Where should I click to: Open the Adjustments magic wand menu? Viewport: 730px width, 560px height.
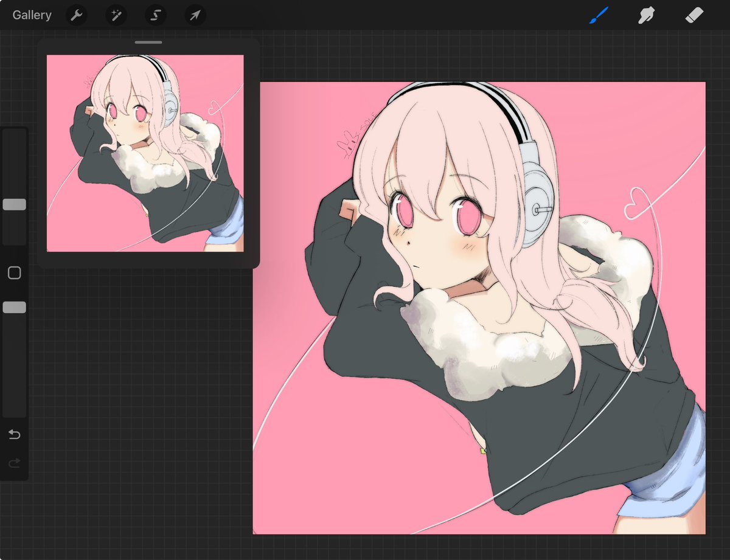click(116, 15)
